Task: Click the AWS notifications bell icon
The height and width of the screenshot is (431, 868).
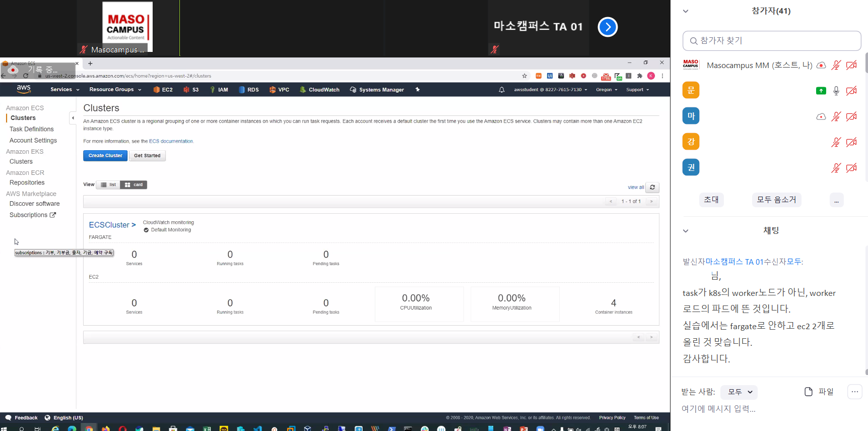Action: click(x=501, y=90)
